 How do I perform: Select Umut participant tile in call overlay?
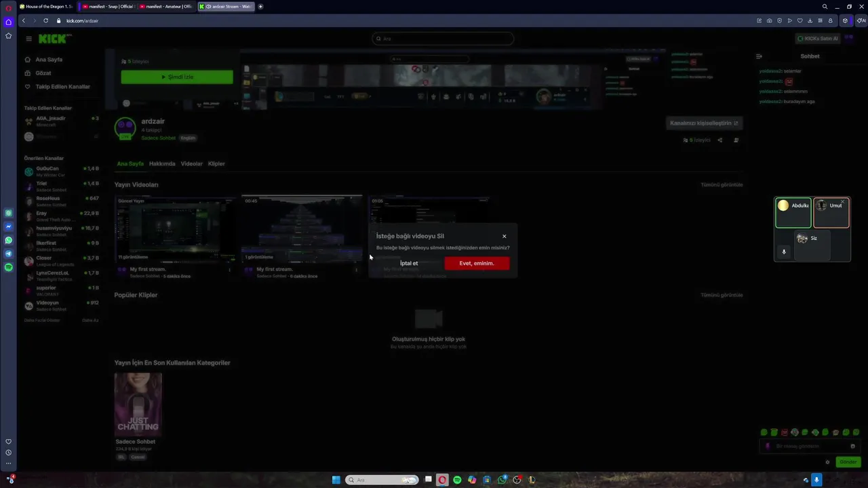tap(831, 213)
